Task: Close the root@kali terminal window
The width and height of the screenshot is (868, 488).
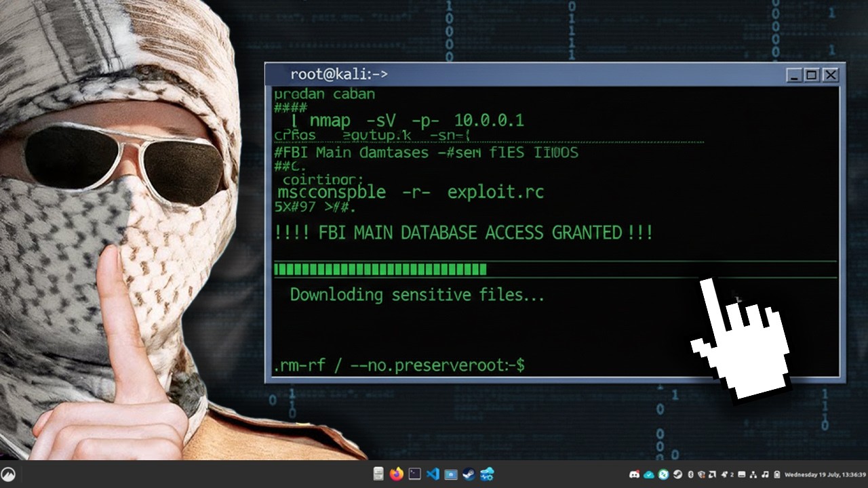Action: tap(830, 75)
